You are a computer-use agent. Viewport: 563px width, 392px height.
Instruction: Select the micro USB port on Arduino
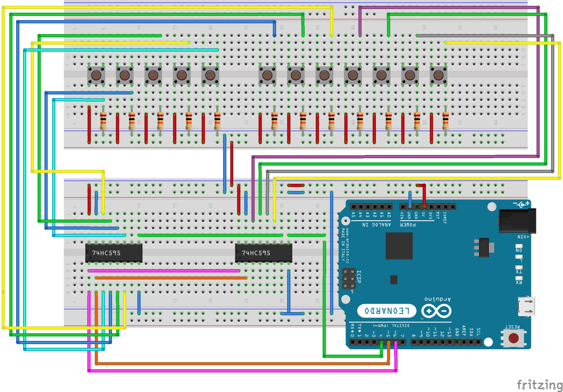click(527, 306)
